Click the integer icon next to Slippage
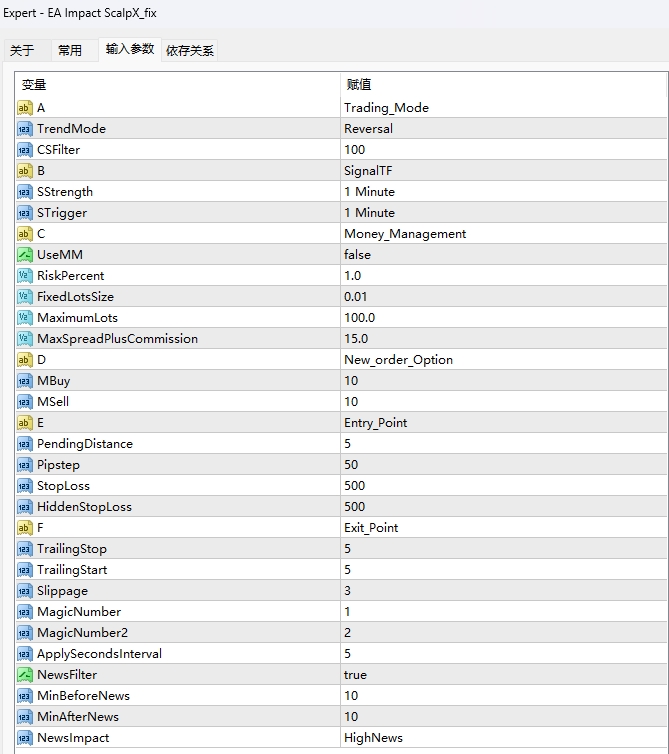The image size is (669, 754). click(25, 591)
